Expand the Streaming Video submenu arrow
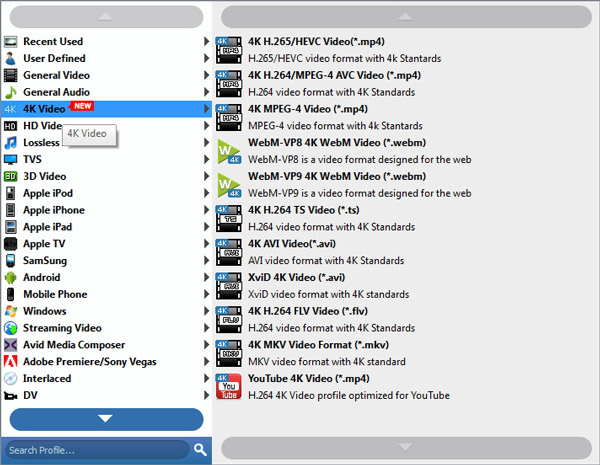The height and width of the screenshot is (465, 600). [206, 328]
